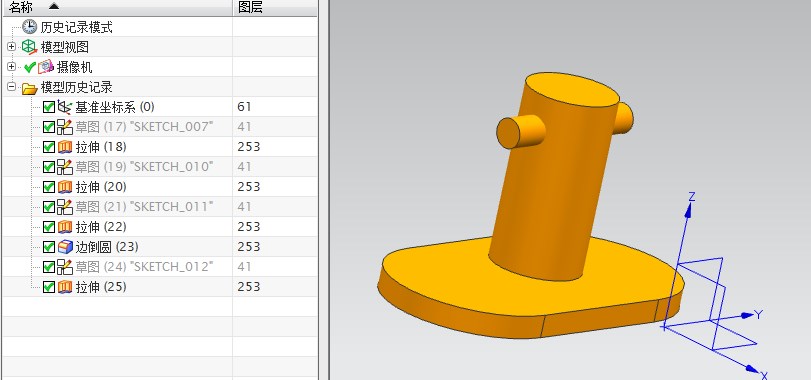Select the 拉伸 (25) feature
The image size is (811, 380).
click(x=101, y=287)
